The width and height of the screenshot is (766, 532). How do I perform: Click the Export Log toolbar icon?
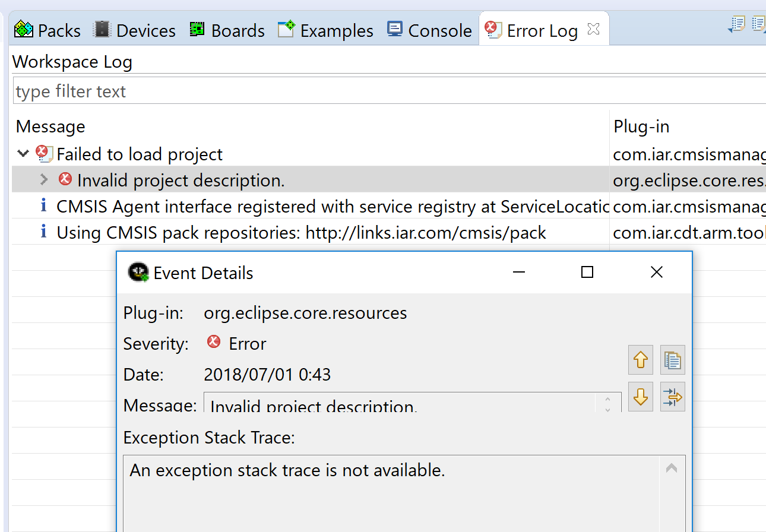point(737,25)
